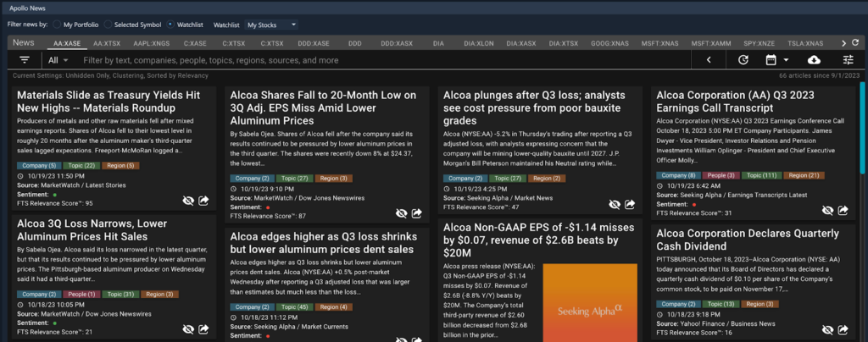Select the My Portfolio radio button
The width and height of the screenshot is (868, 342).
(56, 25)
